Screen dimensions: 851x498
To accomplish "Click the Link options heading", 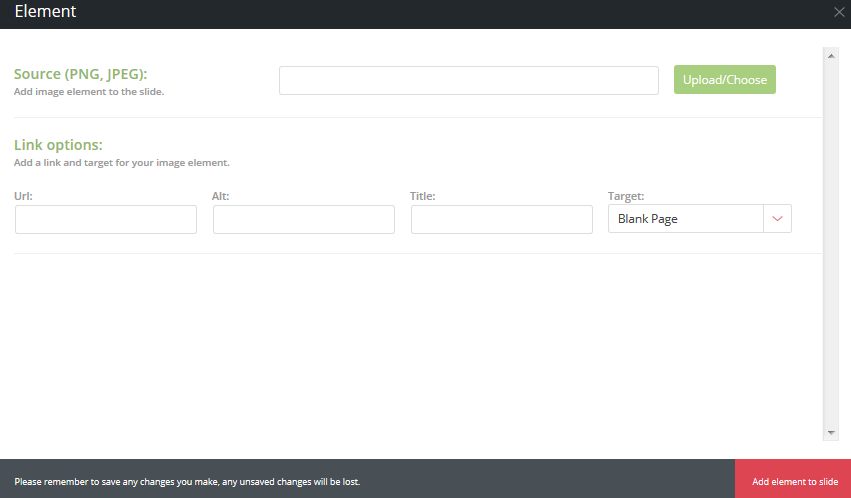I will click(x=58, y=145).
